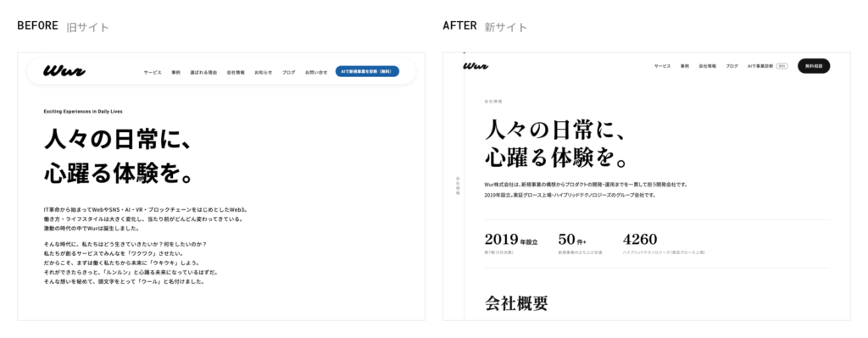Open サービス in the new site menu
The height and width of the screenshot is (338, 868).
click(x=662, y=66)
